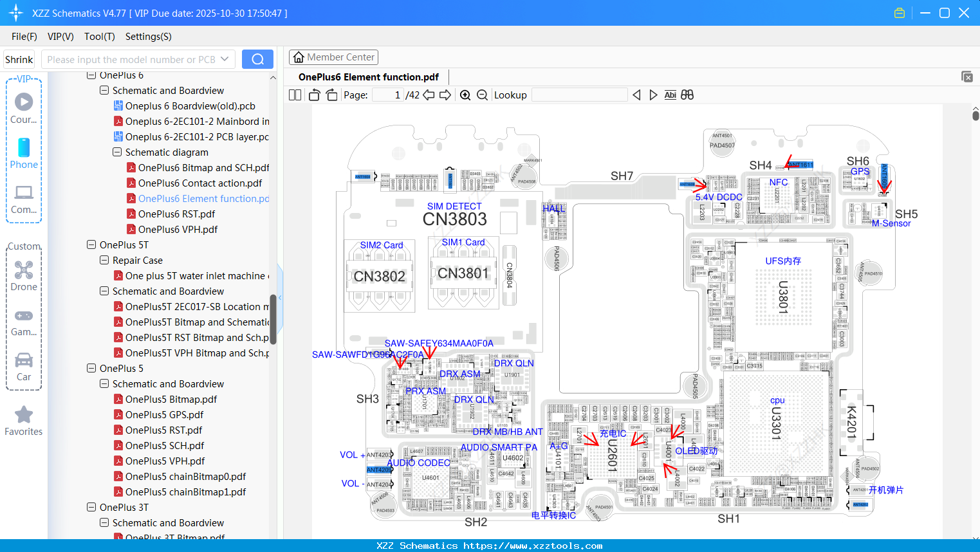Open OnePlus5 RST.pdf
Viewport: 980px width, 552px height.
click(163, 430)
